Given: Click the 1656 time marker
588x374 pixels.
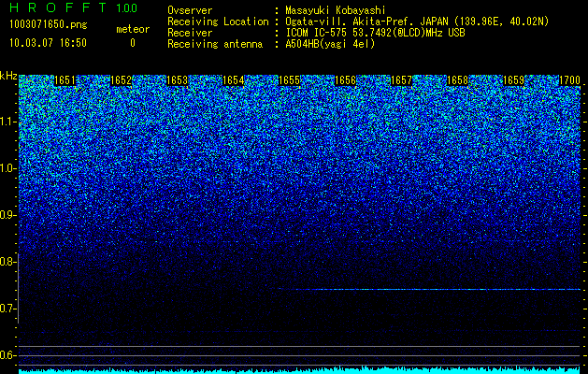Looking at the screenshot, I should pyautogui.click(x=345, y=80).
